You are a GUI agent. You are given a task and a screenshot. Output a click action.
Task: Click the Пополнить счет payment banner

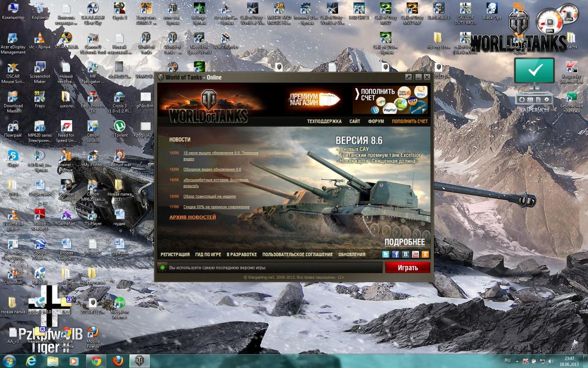click(x=390, y=100)
